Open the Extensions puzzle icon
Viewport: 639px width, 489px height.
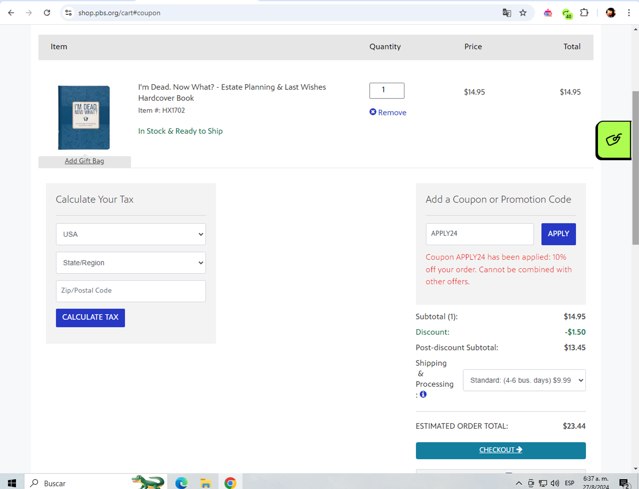(584, 13)
